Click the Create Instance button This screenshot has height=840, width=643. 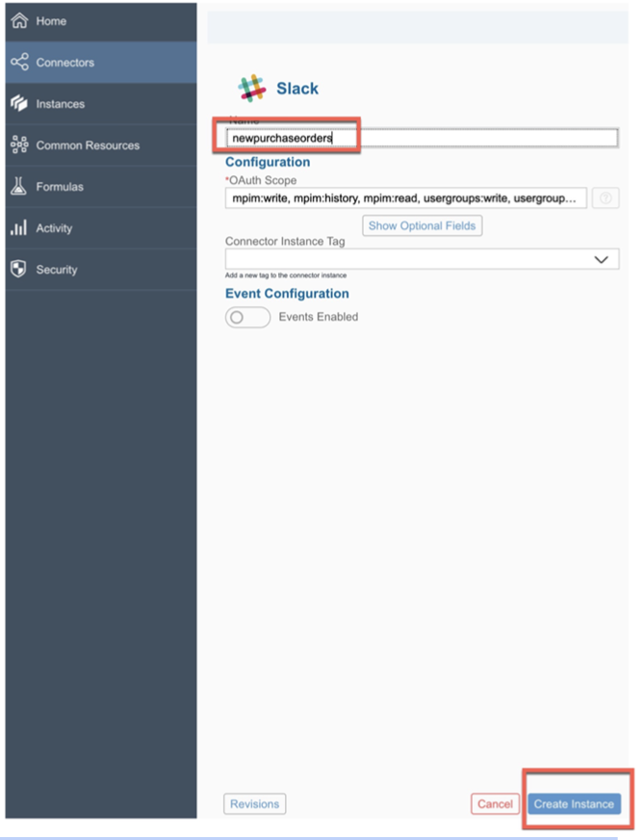(x=576, y=803)
